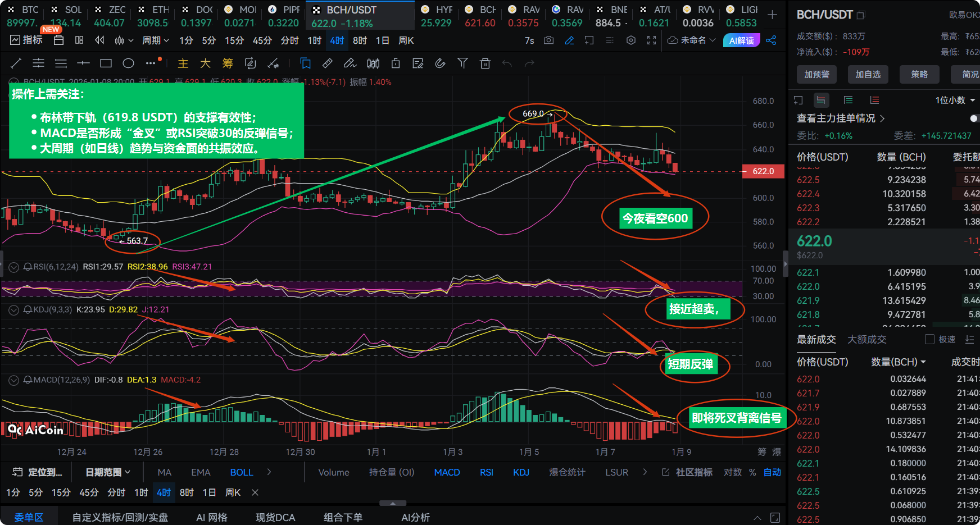Enter fullscreen chart mode

[x=651, y=40]
